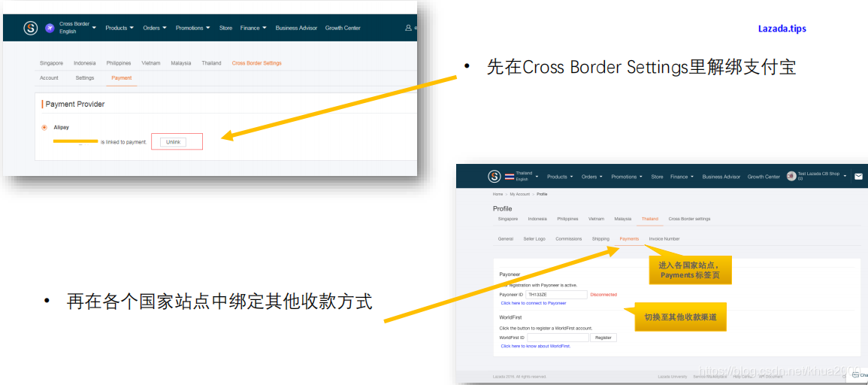Select the Singapore tab on the Profile page
The image size is (868, 385).
[x=508, y=219]
